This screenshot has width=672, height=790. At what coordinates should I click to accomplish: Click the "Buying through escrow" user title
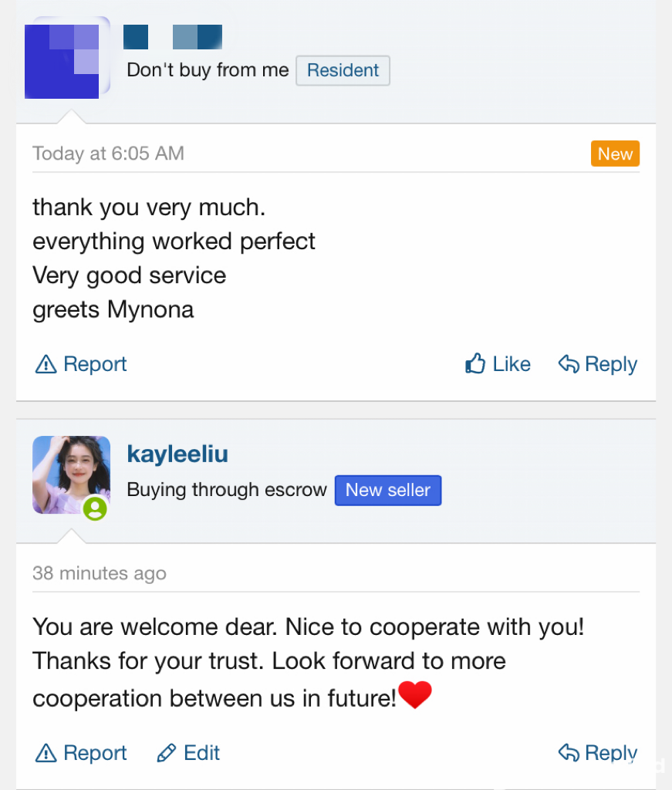[227, 490]
